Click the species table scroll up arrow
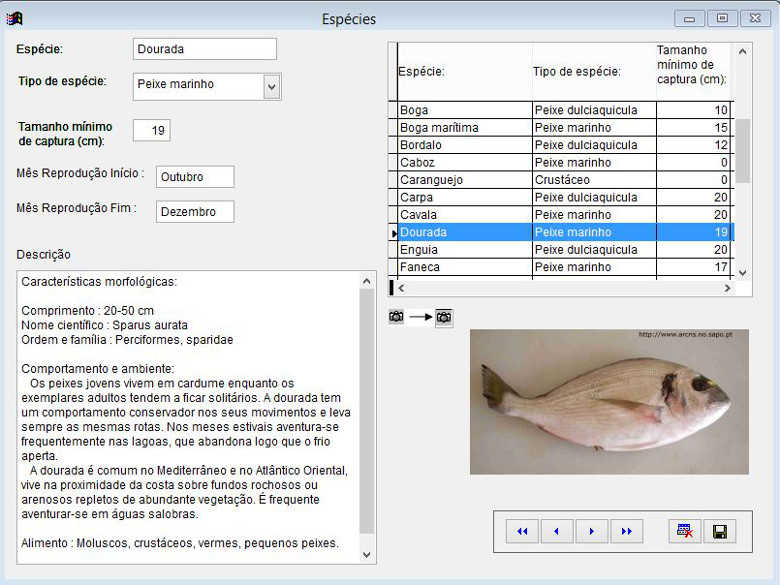This screenshot has height=585, width=780. [742, 51]
